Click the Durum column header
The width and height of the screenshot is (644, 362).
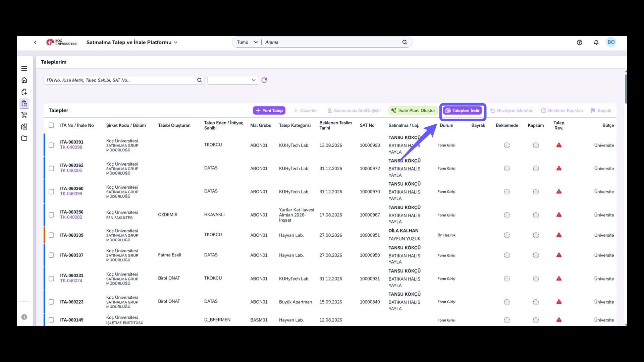coord(446,125)
